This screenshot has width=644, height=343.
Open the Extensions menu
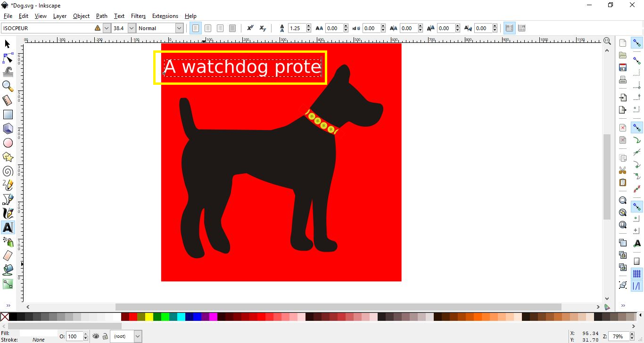pos(165,16)
